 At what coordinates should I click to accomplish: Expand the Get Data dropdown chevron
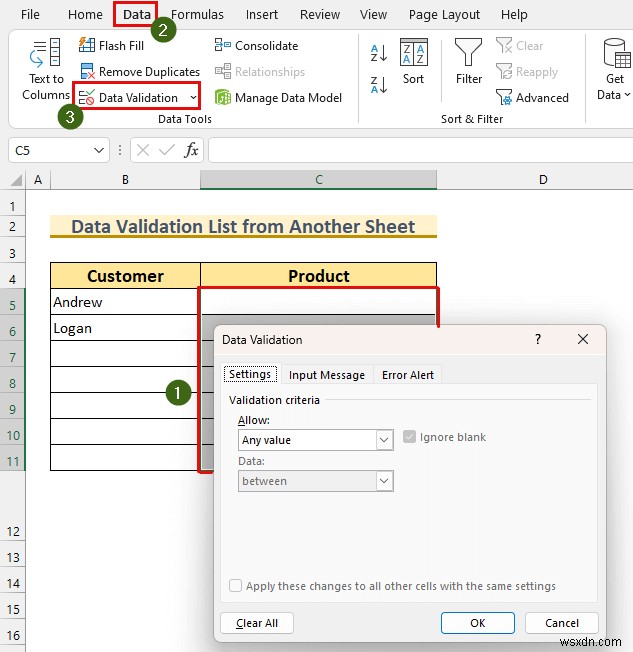coord(627,95)
